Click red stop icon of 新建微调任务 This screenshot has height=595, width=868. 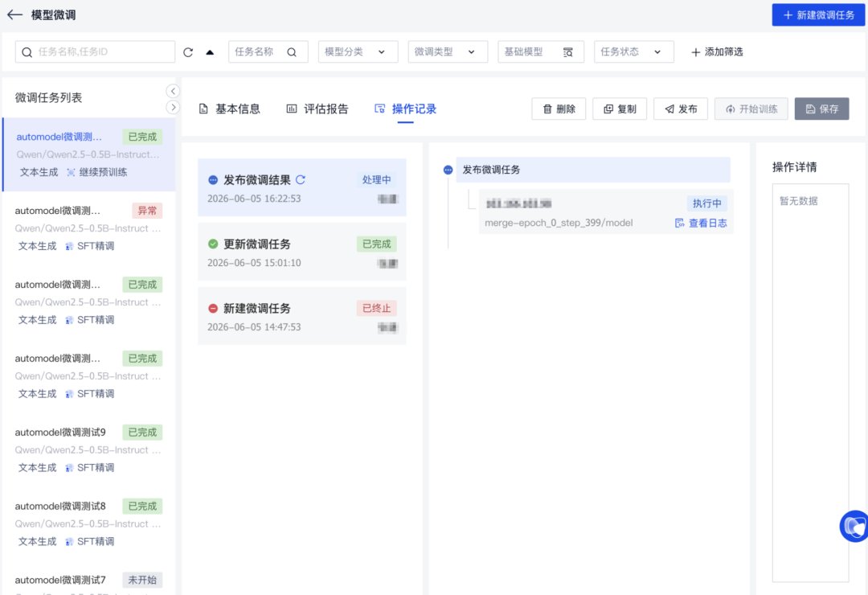[x=212, y=309]
